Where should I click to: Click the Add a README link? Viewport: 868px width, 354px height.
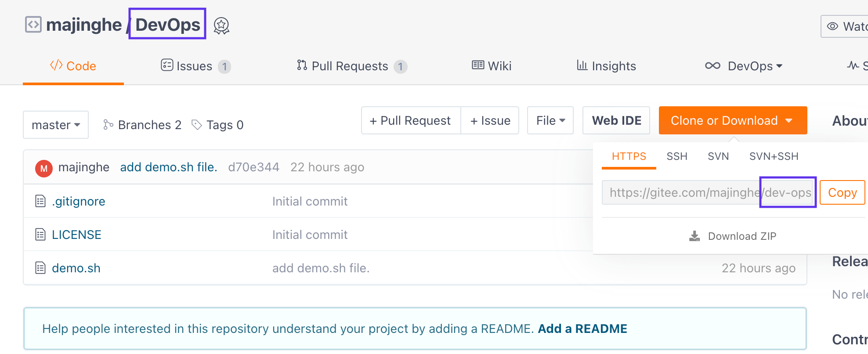[582, 329]
